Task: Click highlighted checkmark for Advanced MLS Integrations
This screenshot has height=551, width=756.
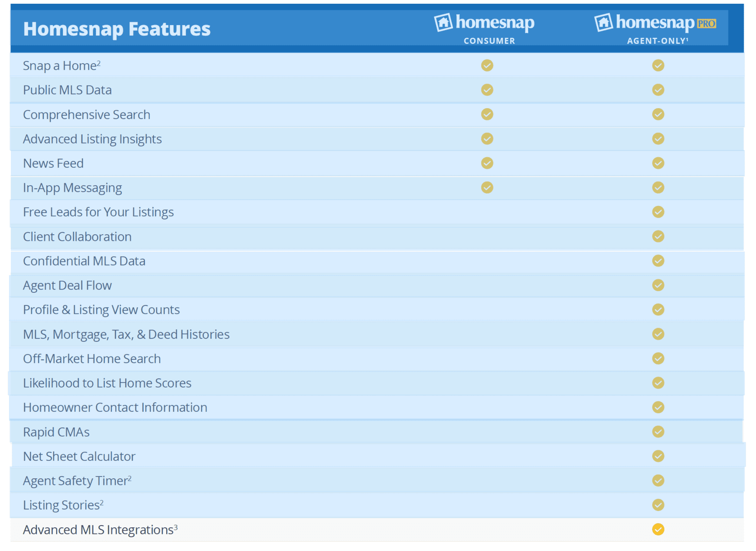Action: (658, 530)
